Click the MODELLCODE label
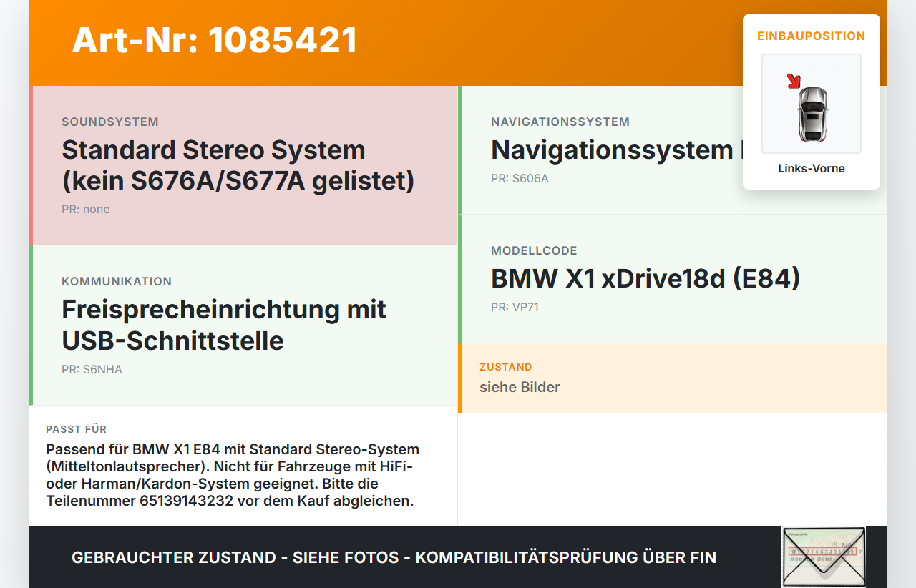 [534, 251]
